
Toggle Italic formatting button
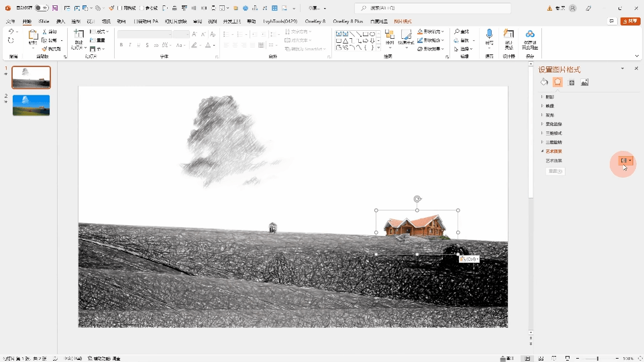pos(130,45)
